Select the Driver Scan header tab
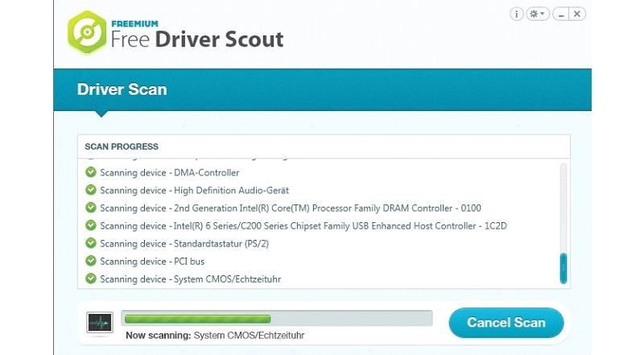644x355 pixels. coord(122,89)
